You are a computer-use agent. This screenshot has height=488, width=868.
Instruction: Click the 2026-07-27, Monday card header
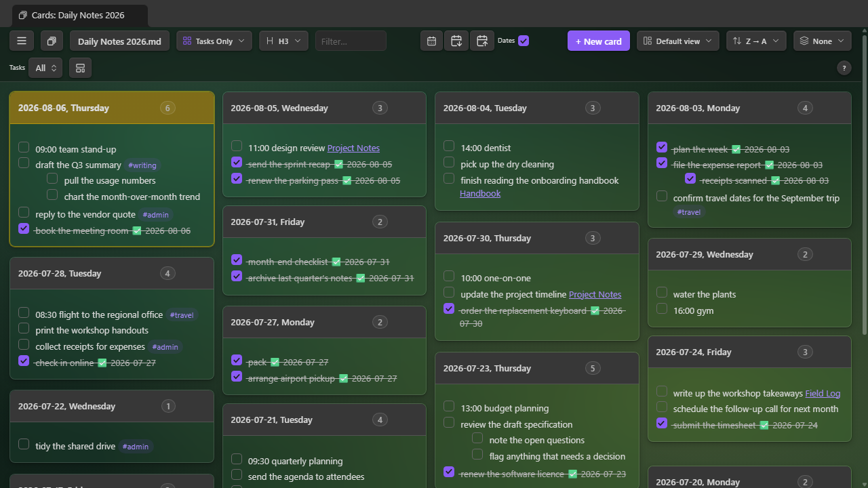pyautogui.click(x=324, y=322)
